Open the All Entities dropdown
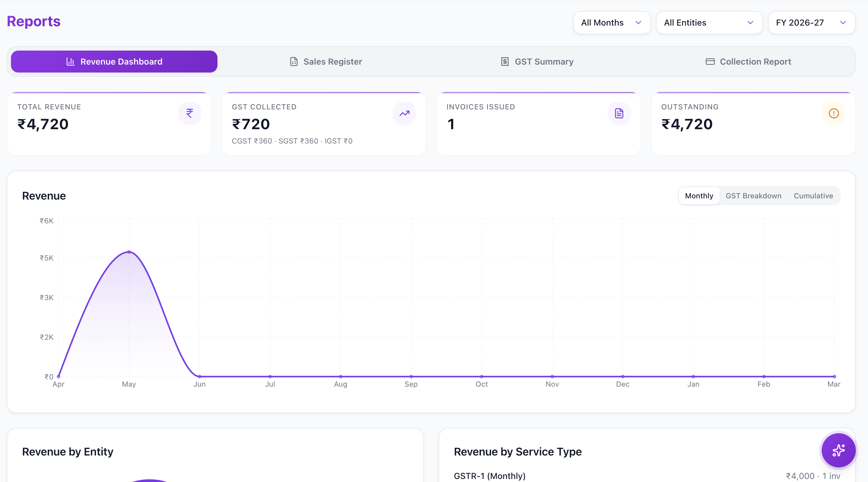The height and width of the screenshot is (482, 868). coord(709,23)
